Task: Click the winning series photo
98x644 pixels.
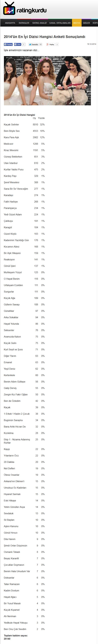Action: (x=47, y=81)
